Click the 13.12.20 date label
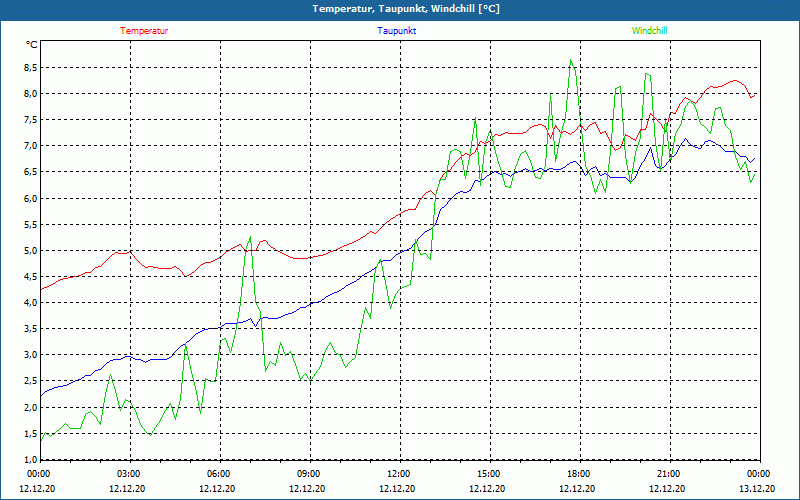This screenshot has width=800, height=500. (x=757, y=488)
